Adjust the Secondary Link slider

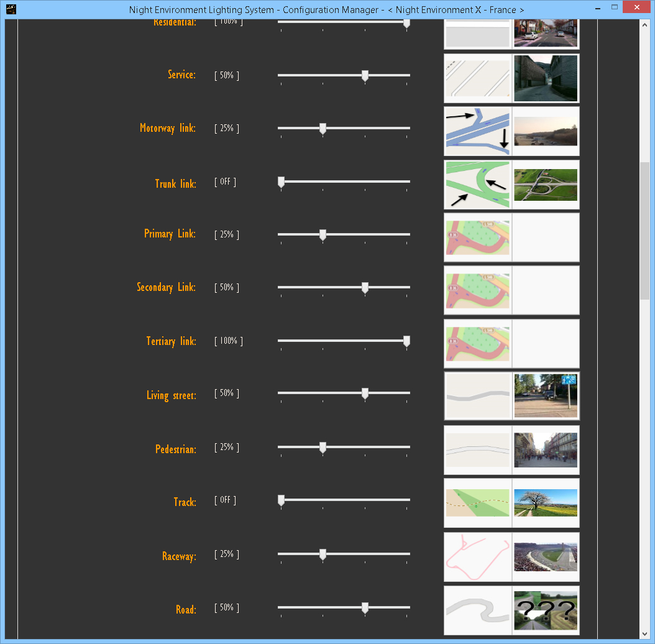[x=344, y=288]
